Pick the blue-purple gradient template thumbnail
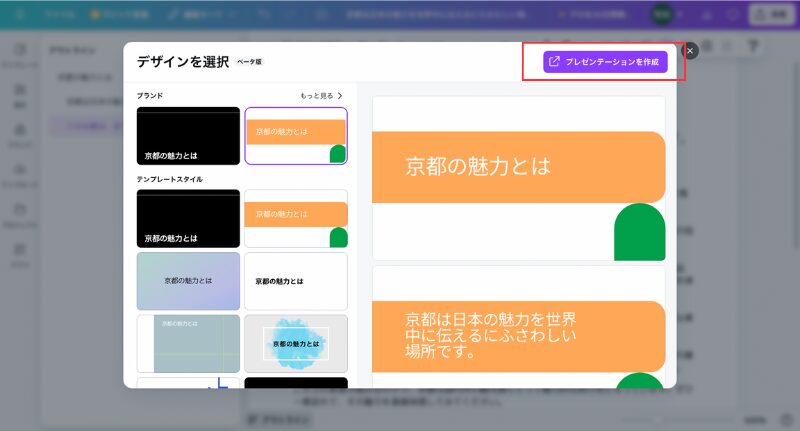800x431 pixels. 188,281
